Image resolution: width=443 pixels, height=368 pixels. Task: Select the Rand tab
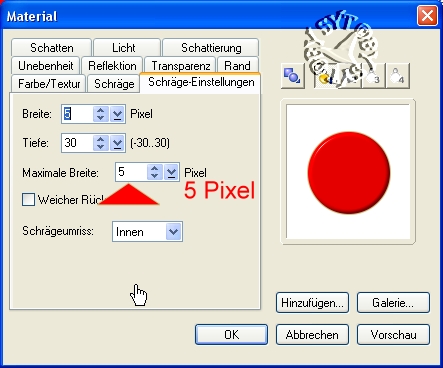pyautogui.click(x=237, y=66)
